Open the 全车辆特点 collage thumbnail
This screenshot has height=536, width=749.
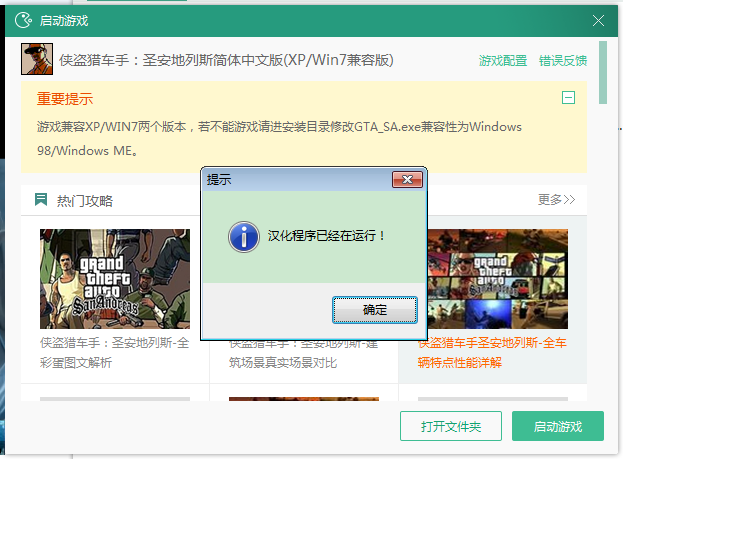[x=497, y=279]
